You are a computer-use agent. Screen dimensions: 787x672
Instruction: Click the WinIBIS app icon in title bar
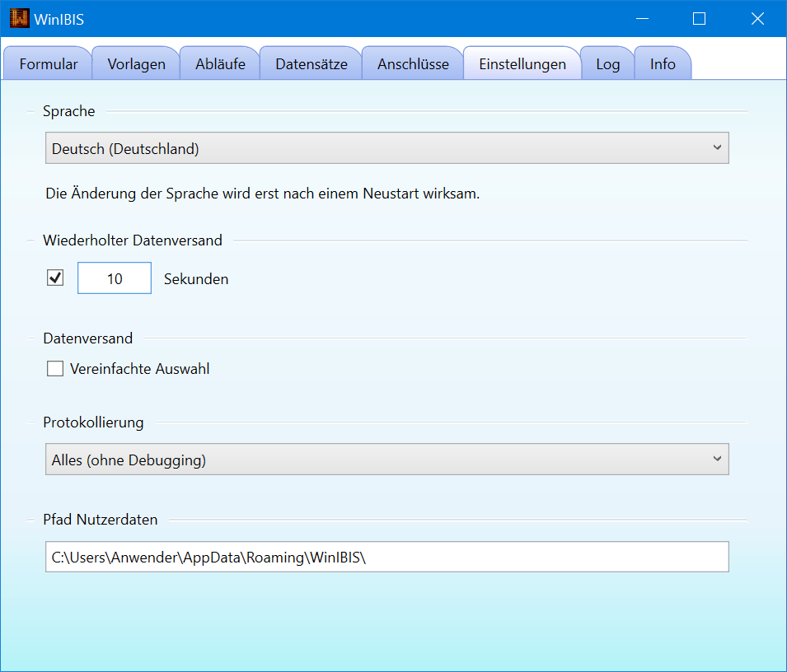pyautogui.click(x=20, y=19)
